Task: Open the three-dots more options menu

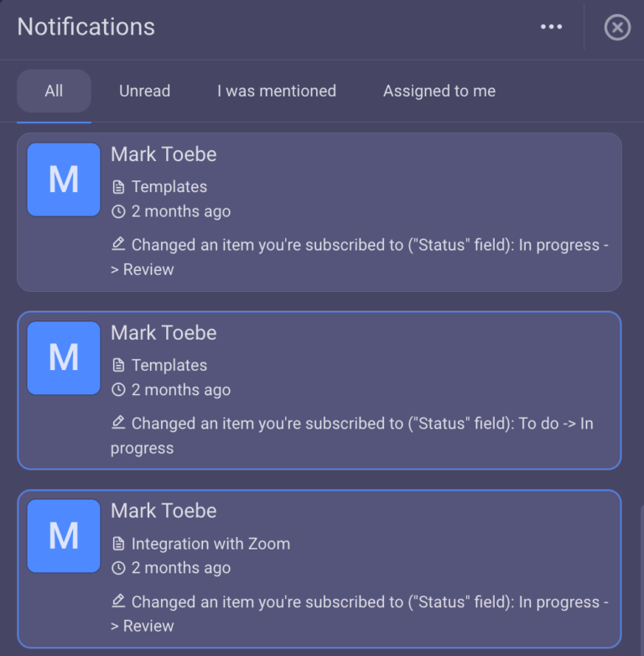Action: click(x=551, y=27)
